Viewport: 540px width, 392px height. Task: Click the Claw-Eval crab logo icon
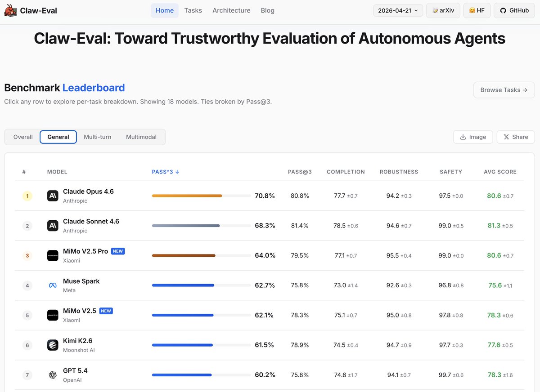(x=11, y=10)
